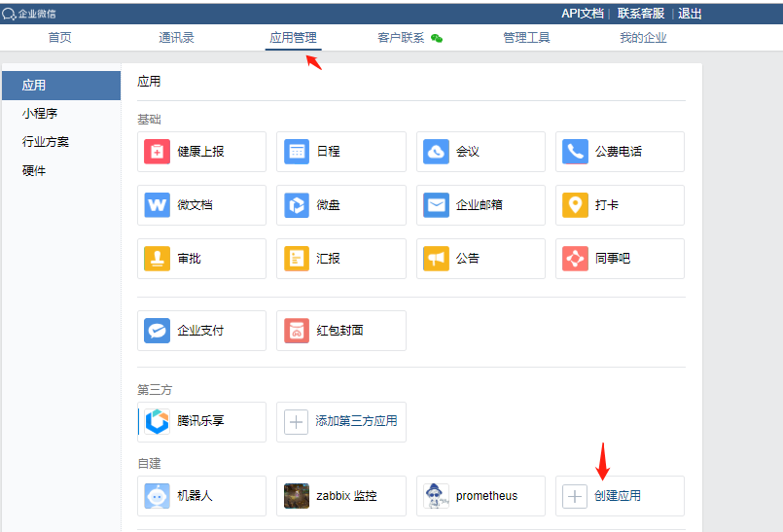Open the 管理工具 tab
This screenshot has height=532, width=783.
click(526, 38)
